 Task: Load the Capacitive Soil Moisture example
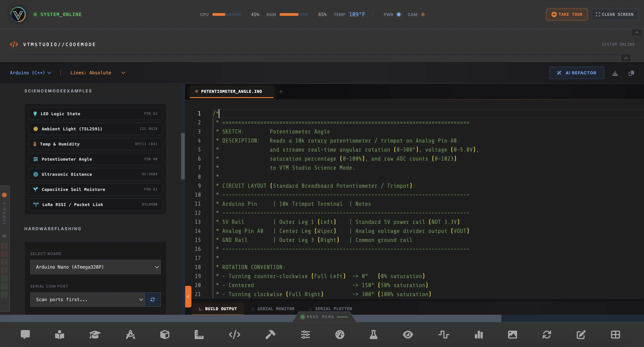tap(95, 189)
